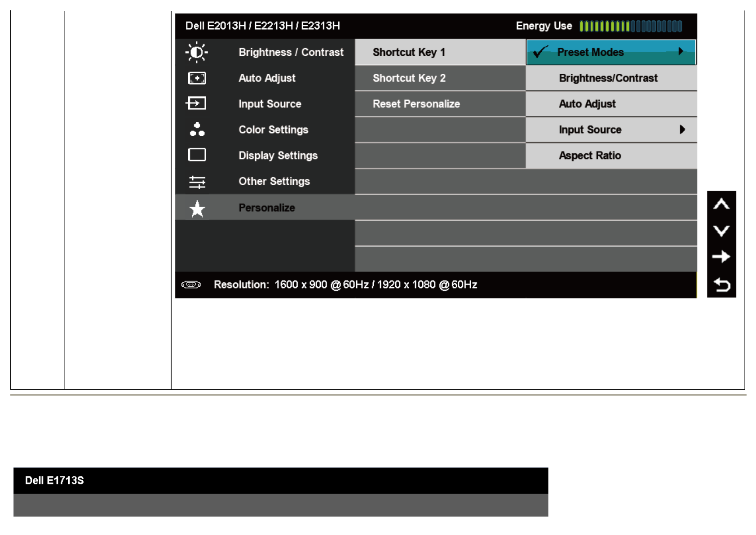The width and height of the screenshot is (756, 535).
Task: Click the Brightness / Contrast sun icon
Action: pos(197,52)
